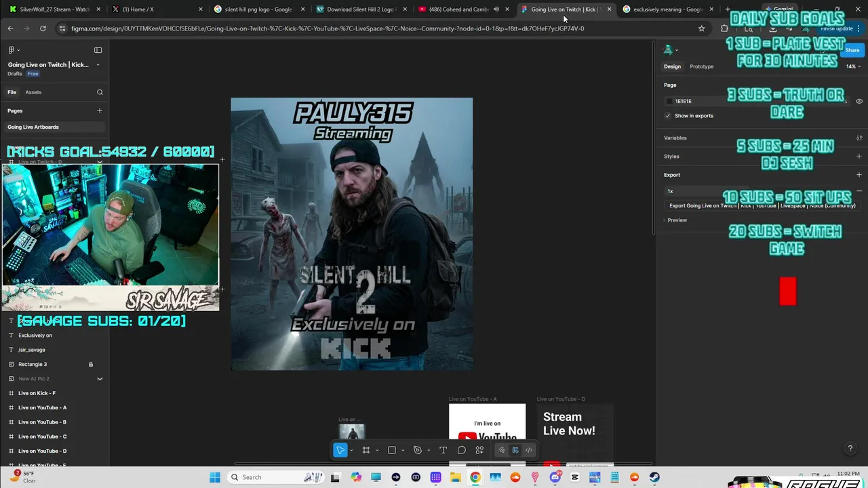Remove the export setting with minus

[859, 191]
